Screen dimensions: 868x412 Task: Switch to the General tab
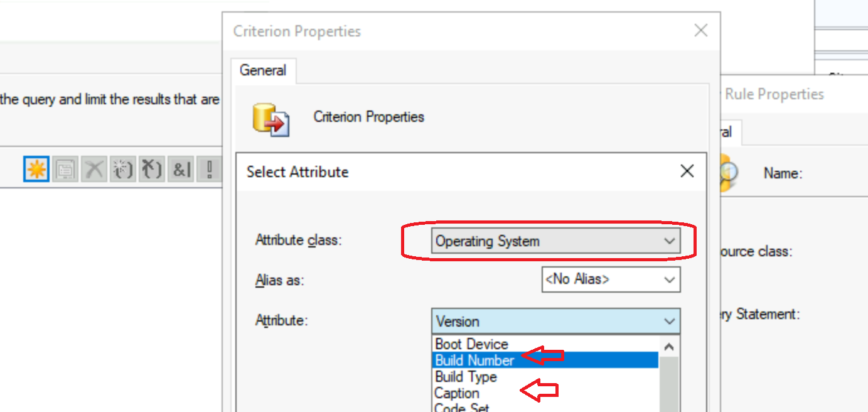click(x=264, y=70)
